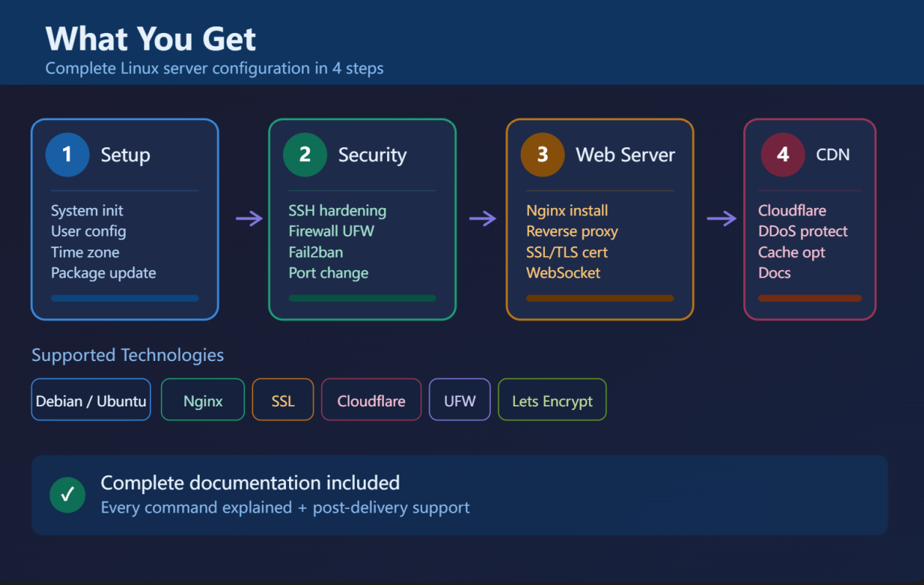This screenshot has width=924, height=585.
Task: Select the Debian / Ubuntu technology tag
Action: [91, 400]
